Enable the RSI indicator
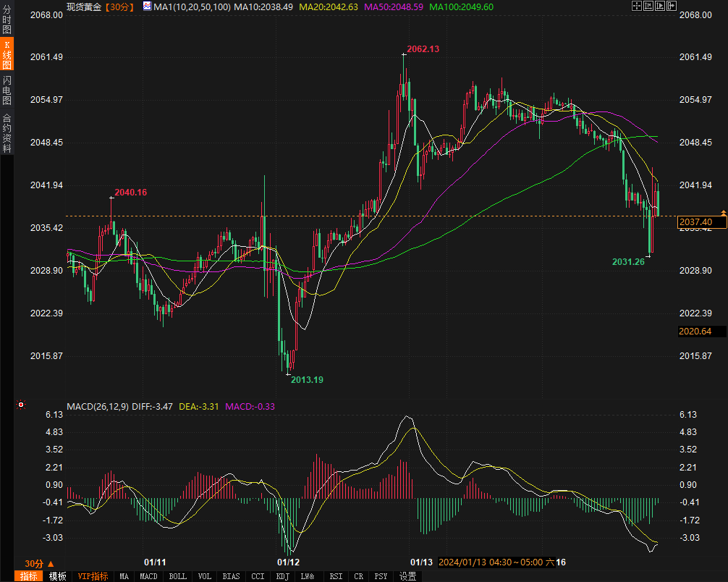728x582 pixels. click(336, 576)
